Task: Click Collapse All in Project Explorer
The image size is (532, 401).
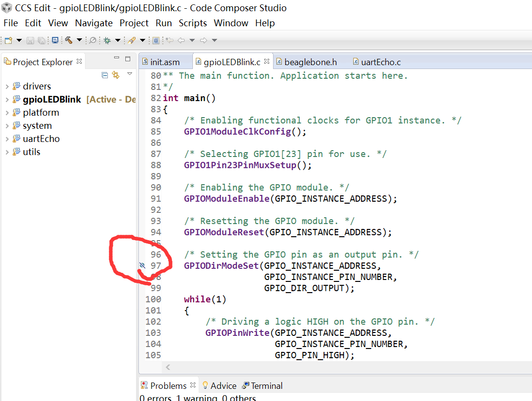Action: click(105, 75)
